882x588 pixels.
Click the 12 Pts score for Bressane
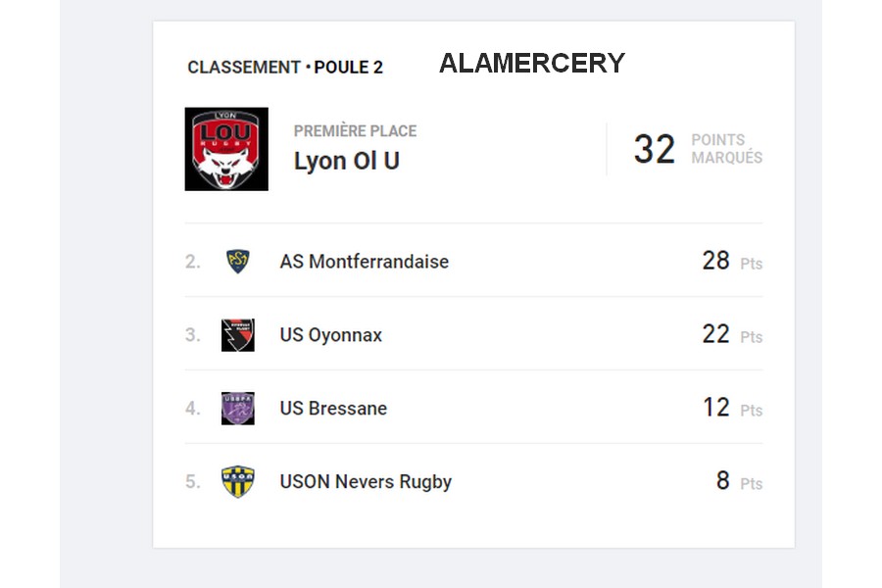coord(716,408)
